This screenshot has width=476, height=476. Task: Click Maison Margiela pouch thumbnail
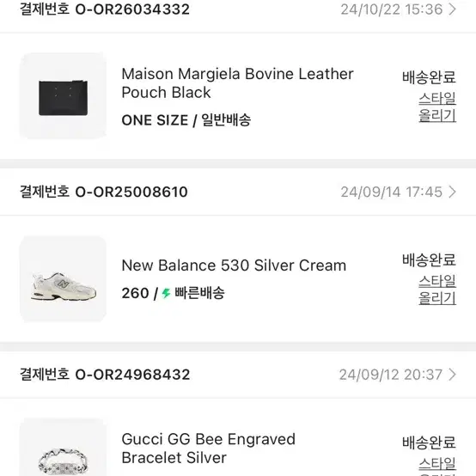(x=63, y=96)
